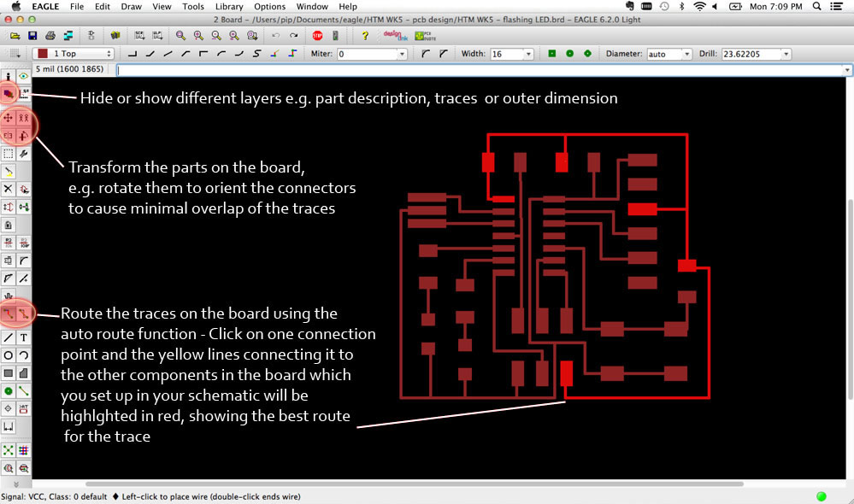
Task: Pick the Rotate tool
Action: point(24,135)
